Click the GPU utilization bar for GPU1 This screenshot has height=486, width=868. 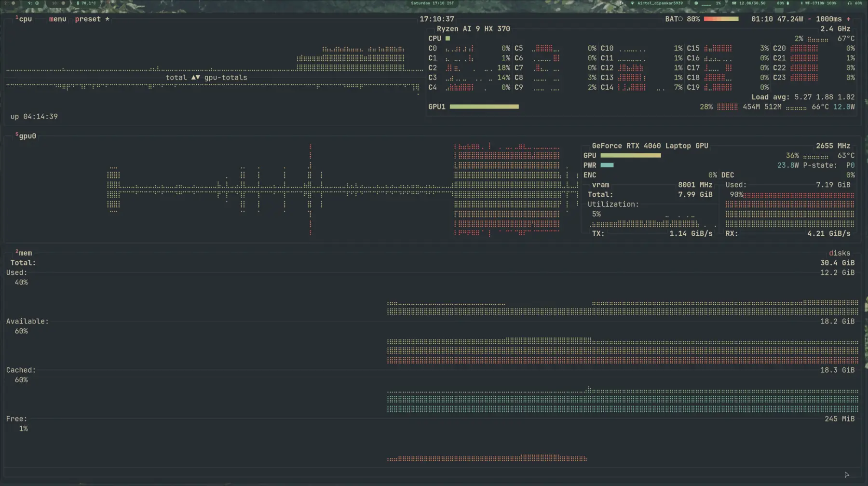pos(484,107)
